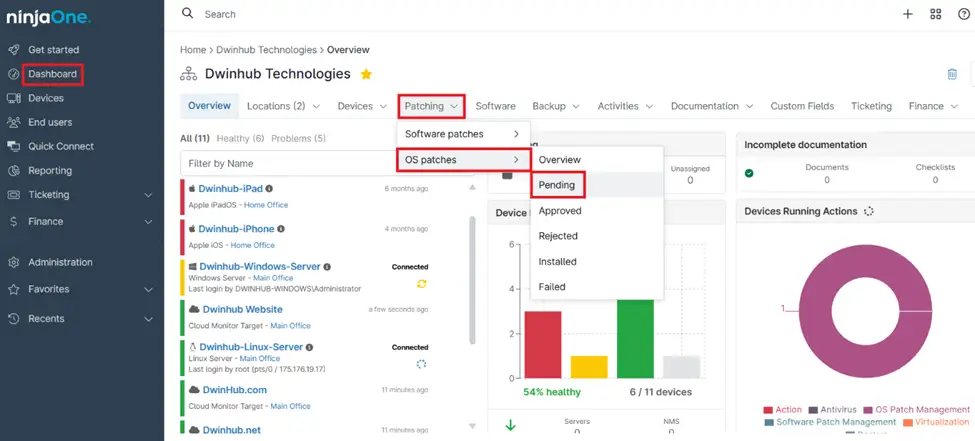Switch to the Custom Fields tab
The image size is (975, 441).
click(802, 106)
